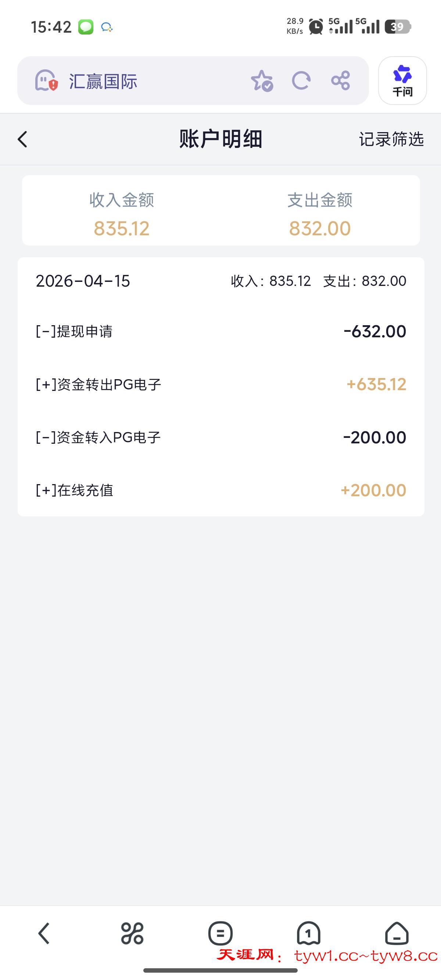Open the 提现申请 transaction entry
Screen dimensions: 441x980
[x=221, y=331]
